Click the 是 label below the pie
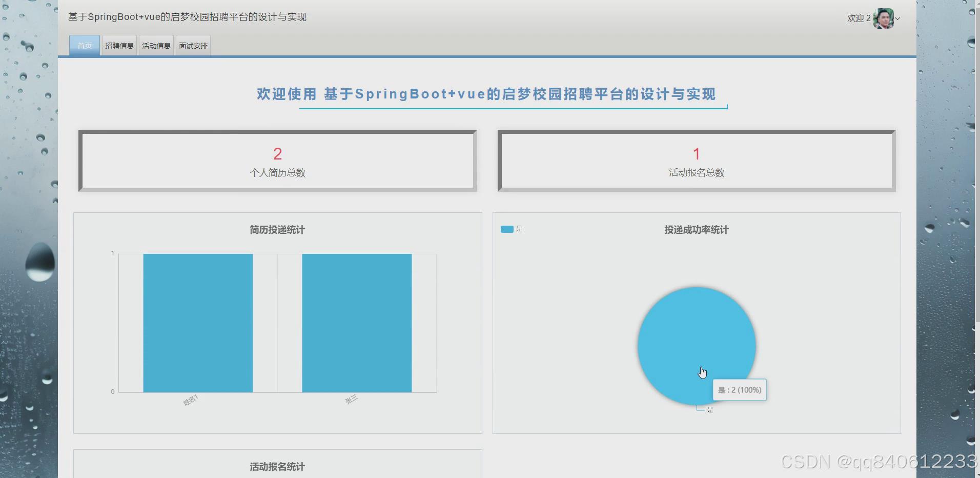This screenshot has height=478, width=980. (710, 409)
